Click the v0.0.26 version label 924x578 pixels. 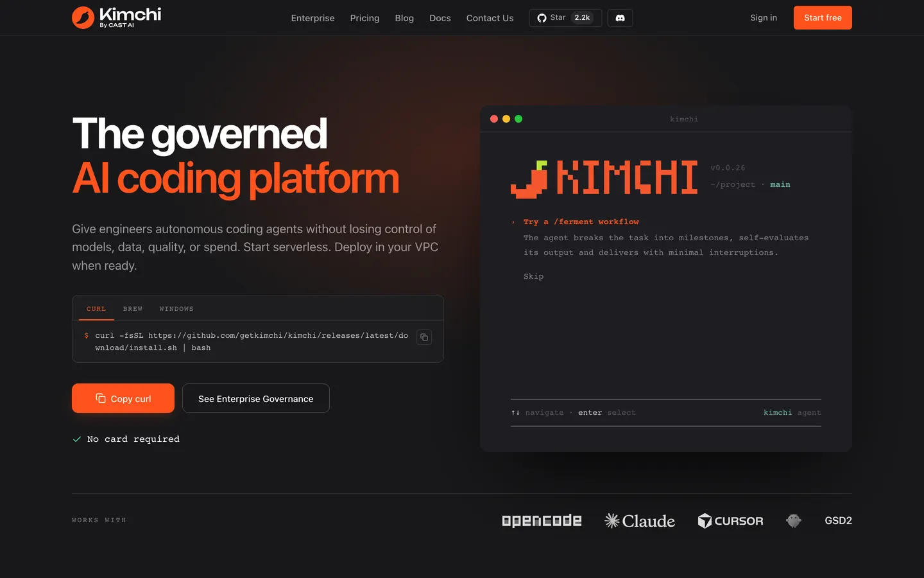tap(728, 168)
